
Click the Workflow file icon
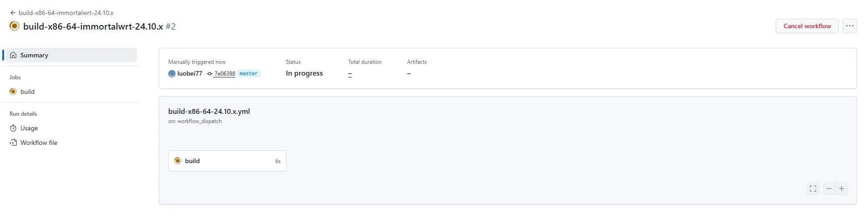tap(13, 143)
